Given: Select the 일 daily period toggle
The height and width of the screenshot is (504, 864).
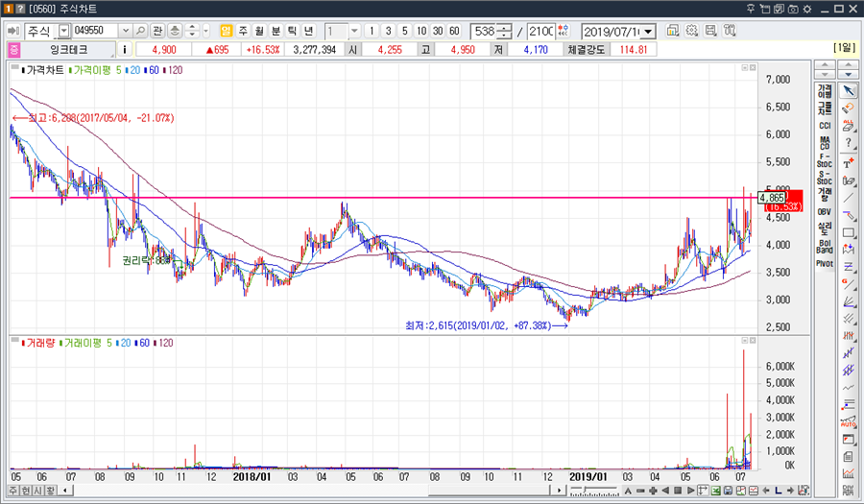Looking at the screenshot, I should 226,31.
